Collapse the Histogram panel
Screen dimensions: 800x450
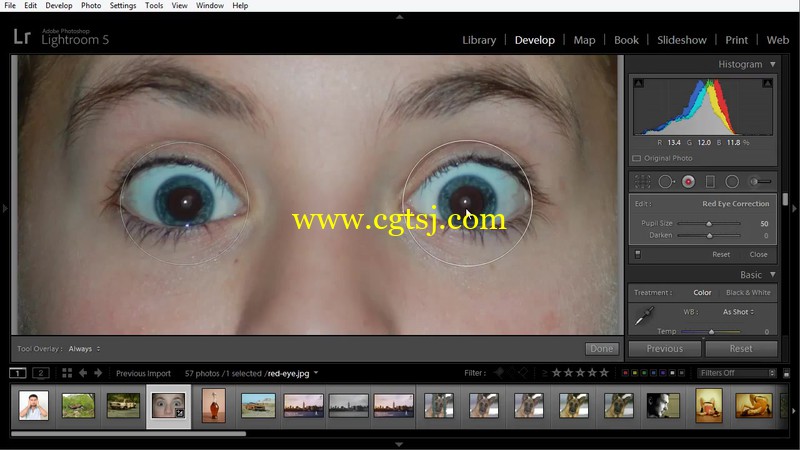click(773, 64)
